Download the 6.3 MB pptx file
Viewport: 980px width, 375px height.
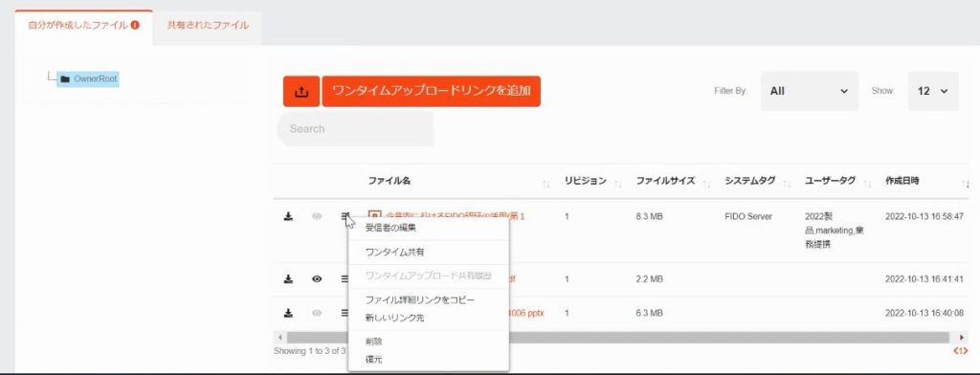[288, 313]
